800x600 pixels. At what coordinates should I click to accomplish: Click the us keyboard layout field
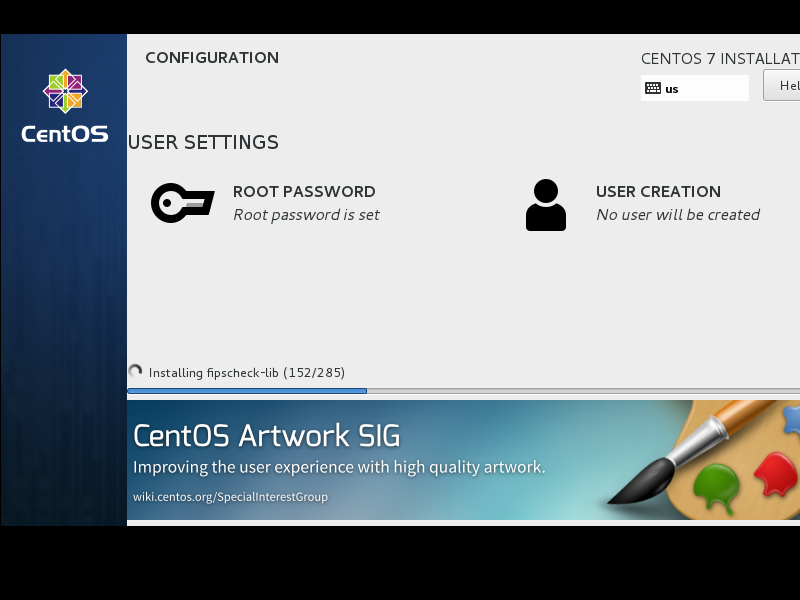694,88
